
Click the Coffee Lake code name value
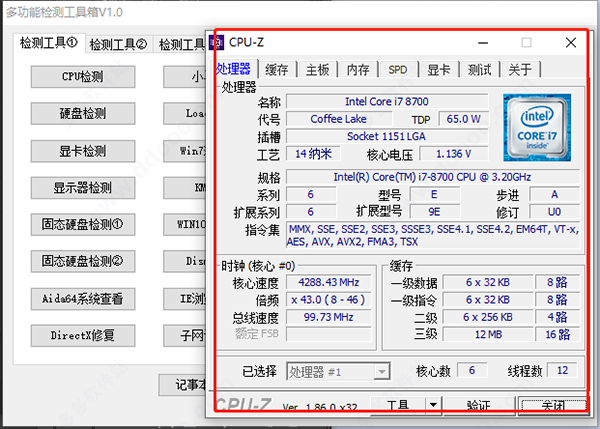click(x=339, y=119)
